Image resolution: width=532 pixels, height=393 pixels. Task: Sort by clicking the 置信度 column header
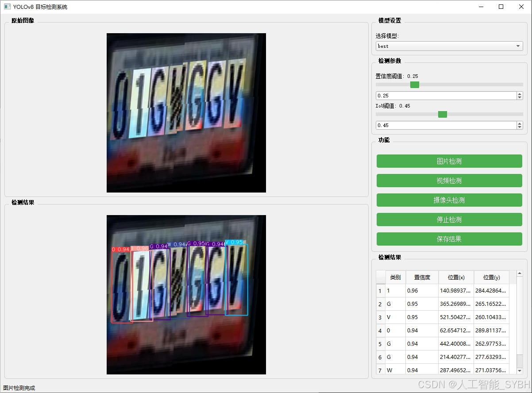pos(422,277)
